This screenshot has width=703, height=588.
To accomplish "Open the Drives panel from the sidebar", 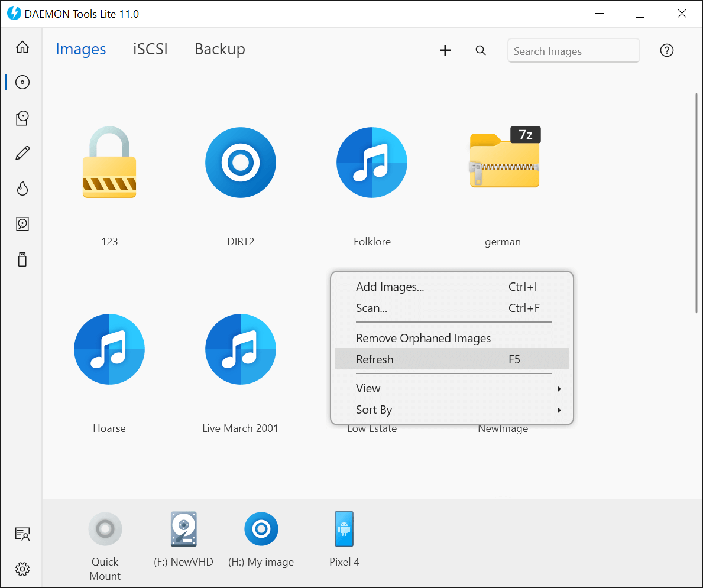I will [x=22, y=118].
